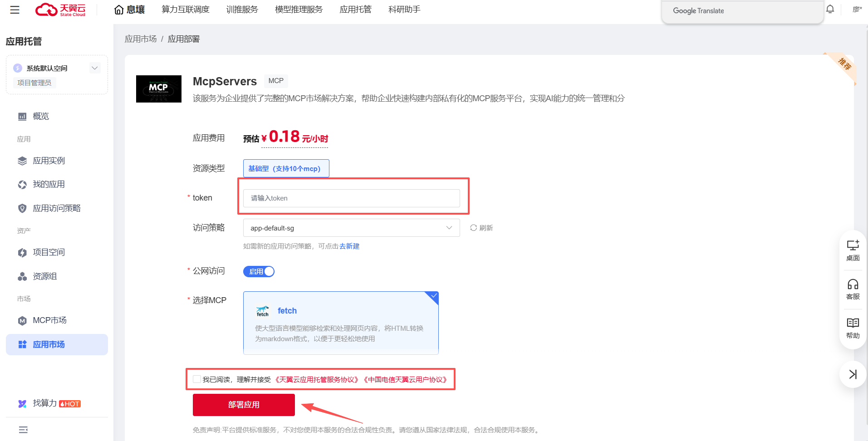Image resolution: width=868 pixels, height=441 pixels.
Task: Click the Google Translate popup
Action: 742,11
